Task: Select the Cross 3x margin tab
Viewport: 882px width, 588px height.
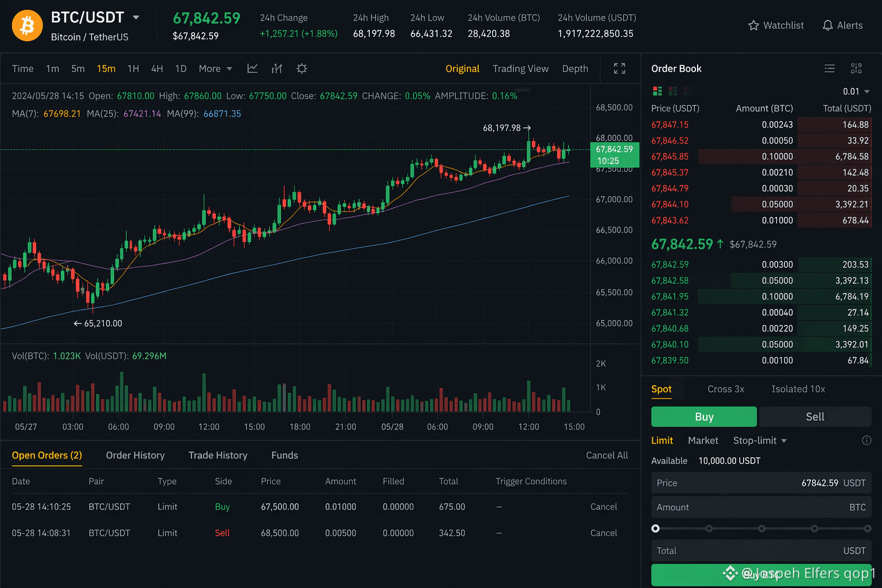Action: [x=726, y=389]
